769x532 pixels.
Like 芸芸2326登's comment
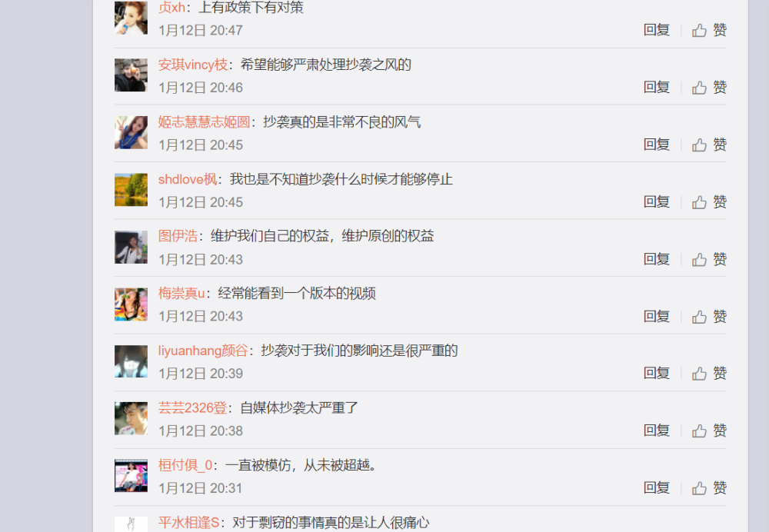pos(709,431)
